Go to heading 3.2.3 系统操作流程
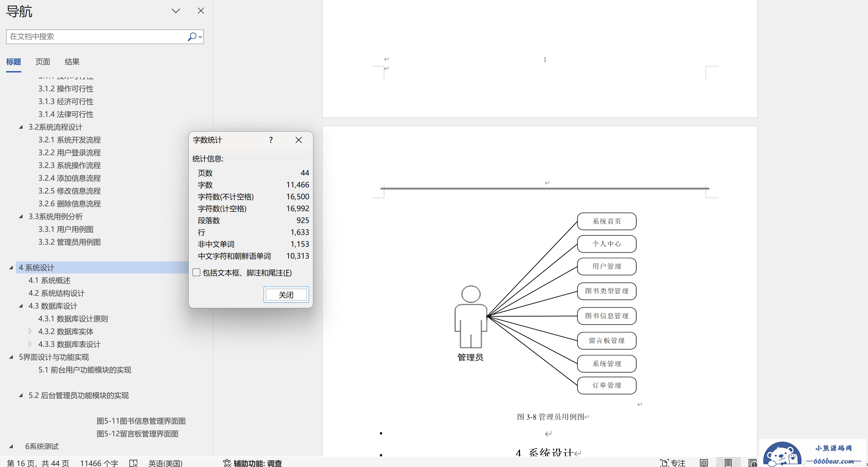The height and width of the screenshot is (467, 868). pos(69,166)
